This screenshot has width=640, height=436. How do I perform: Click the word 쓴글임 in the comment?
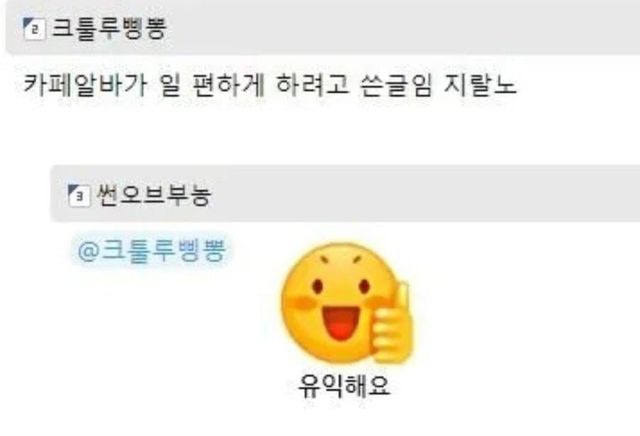click(396, 85)
